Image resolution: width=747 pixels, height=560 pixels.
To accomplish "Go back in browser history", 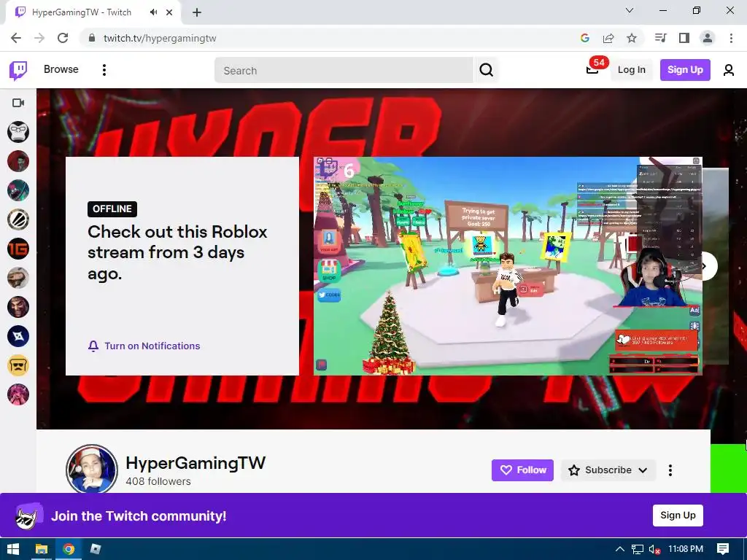I will point(16,38).
